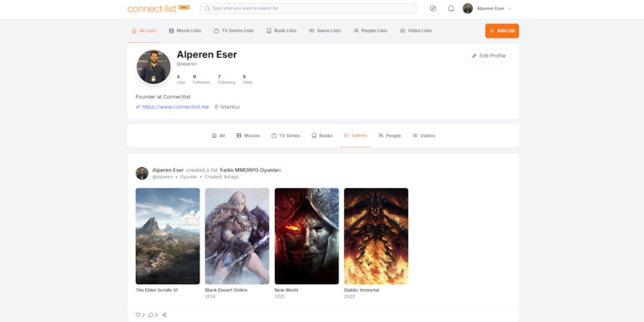The image size is (644, 322).
Task: Open the Diablo: Immortal cover
Action: click(x=376, y=236)
